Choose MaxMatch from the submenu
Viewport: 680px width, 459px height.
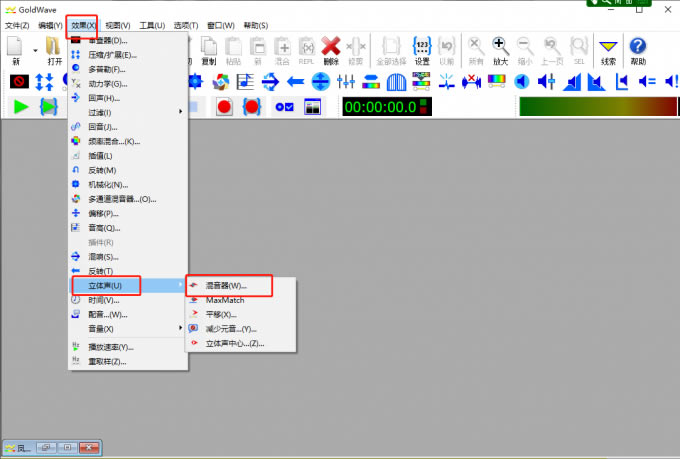click(x=225, y=300)
